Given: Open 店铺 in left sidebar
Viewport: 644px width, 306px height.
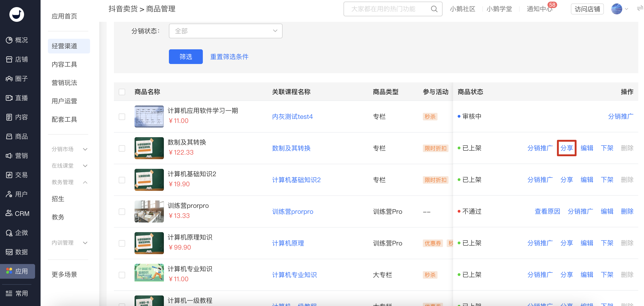Looking at the screenshot, I should coord(17,59).
